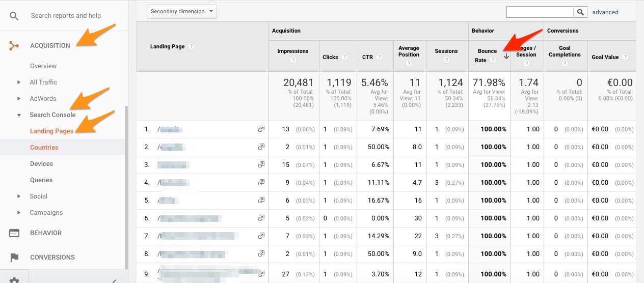
Task: Click the Bounce Rate sort arrow
Action: point(506,56)
